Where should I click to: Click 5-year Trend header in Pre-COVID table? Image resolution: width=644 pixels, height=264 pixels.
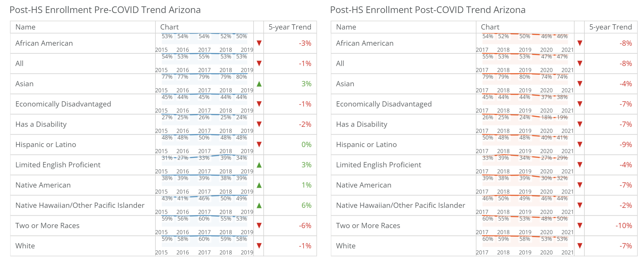click(x=290, y=27)
